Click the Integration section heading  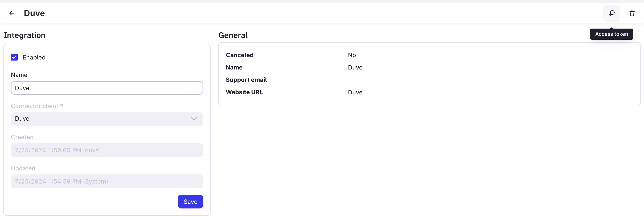click(24, 35)
